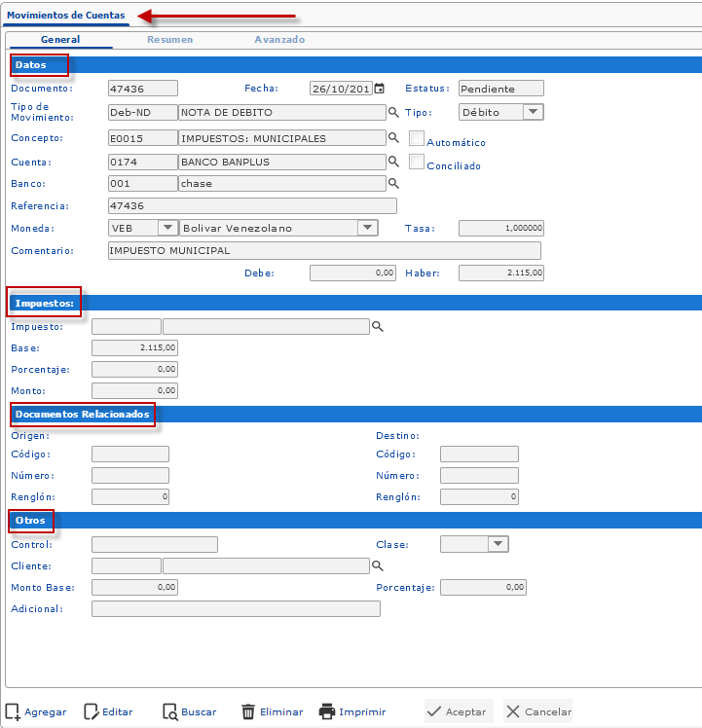
Task: Click the Imprimir button
Action: [352, 711]
